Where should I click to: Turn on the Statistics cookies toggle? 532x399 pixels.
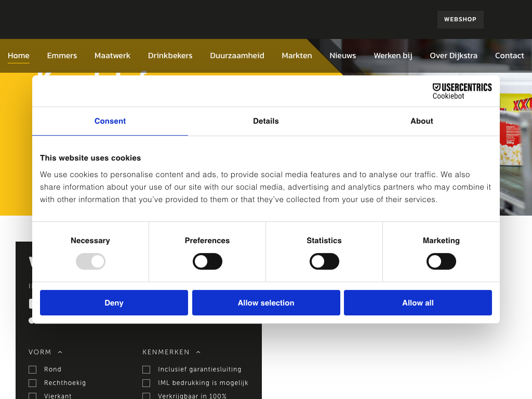pos(324,261)
